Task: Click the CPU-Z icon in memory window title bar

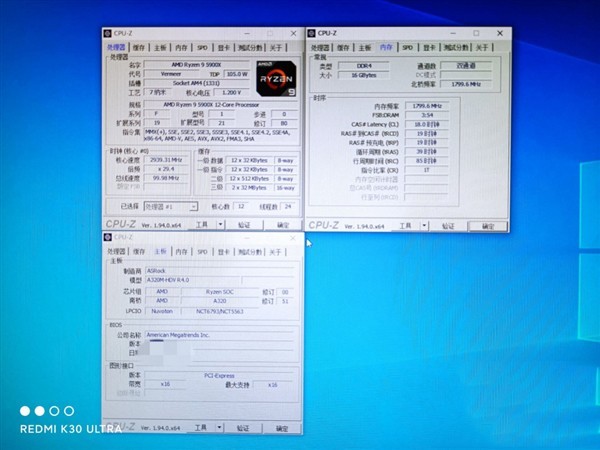Action: pyautogui.click(x=311, y=33)
